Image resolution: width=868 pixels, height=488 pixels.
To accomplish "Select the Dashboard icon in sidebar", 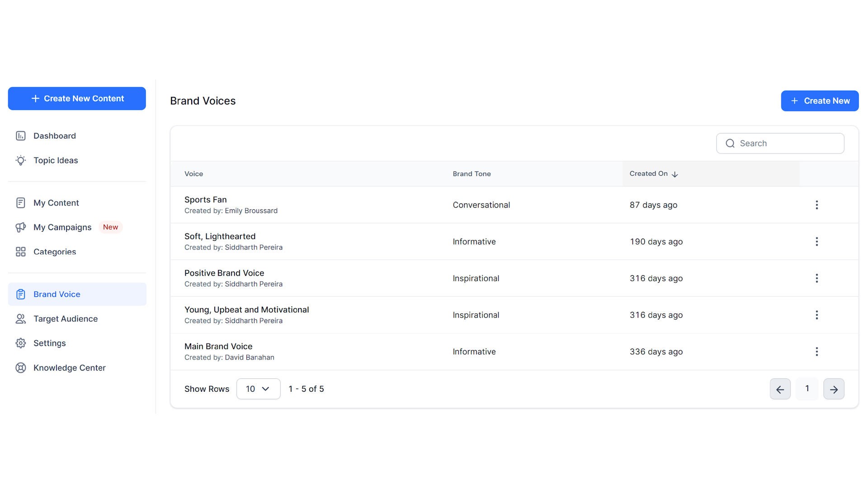I will point(21,136).
